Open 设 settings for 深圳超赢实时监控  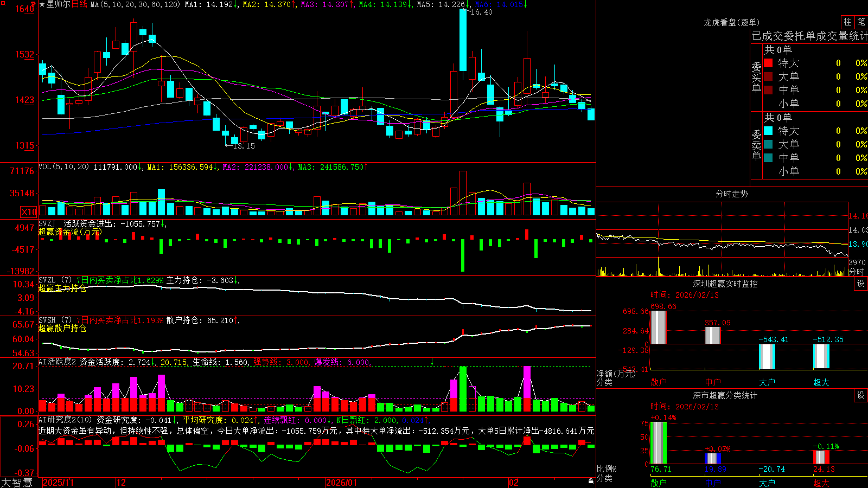tap(861, 284)
